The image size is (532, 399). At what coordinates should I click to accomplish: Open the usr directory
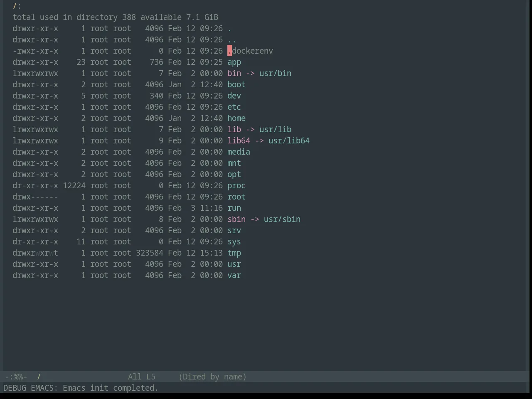click(234, 264)
